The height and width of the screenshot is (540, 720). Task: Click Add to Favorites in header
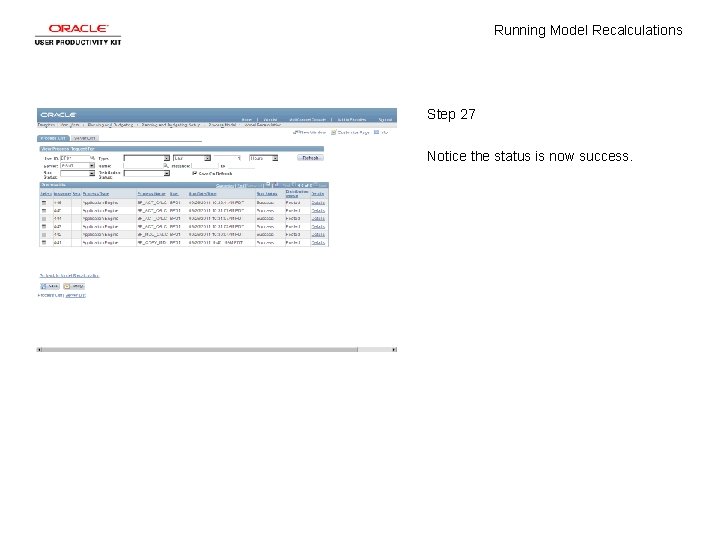click(x=351, y=119)
